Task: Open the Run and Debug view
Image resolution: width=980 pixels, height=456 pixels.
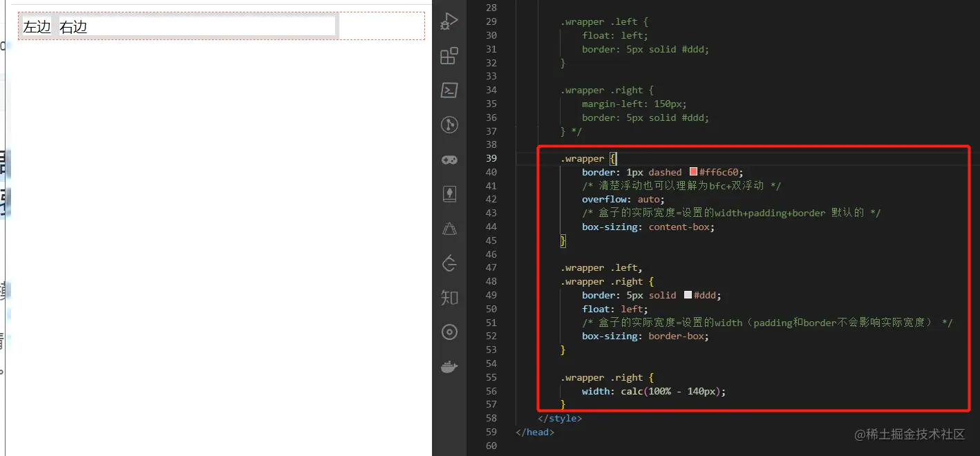Action: [x=449, y=21]
